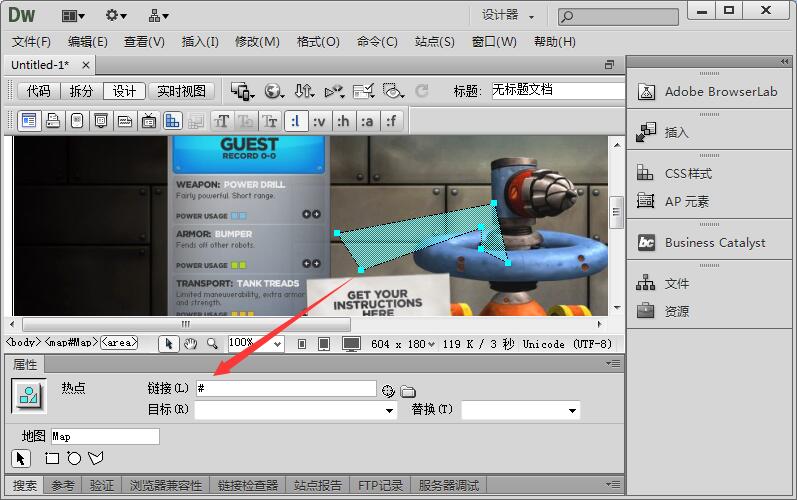Select the <body> tag in tag selector

pos(23,342)
